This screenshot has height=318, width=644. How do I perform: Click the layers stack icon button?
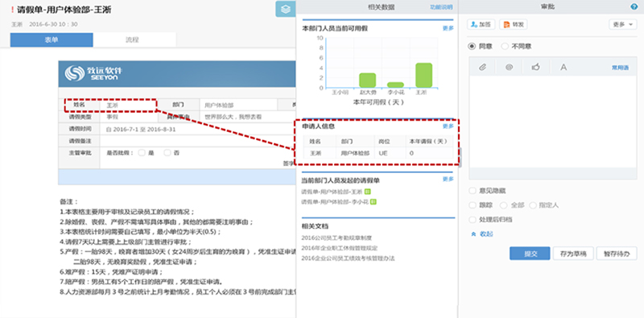coord(286,9)
